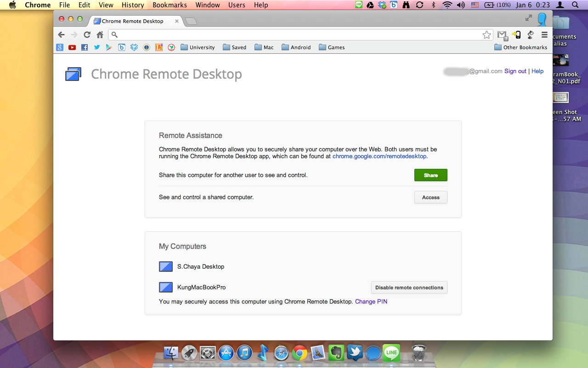The width and height of the screenshot is (588, 368).
Task: Click the Wi-Fi status icon
Action: pyautogui.click(x=447, y=5)
